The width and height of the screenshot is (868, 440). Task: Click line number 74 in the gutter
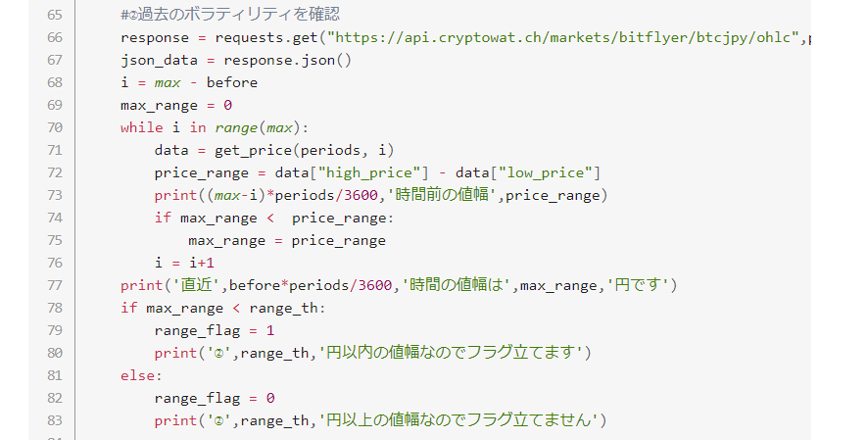(x=54, y=218)
